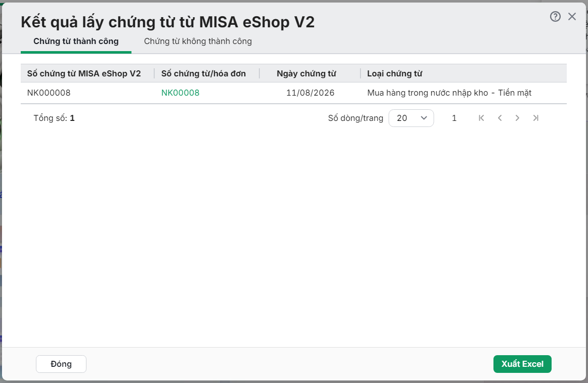588x383 pixels.
Task: Switch to Chứng từ thành công tab
Action: [x=76, y=41]
